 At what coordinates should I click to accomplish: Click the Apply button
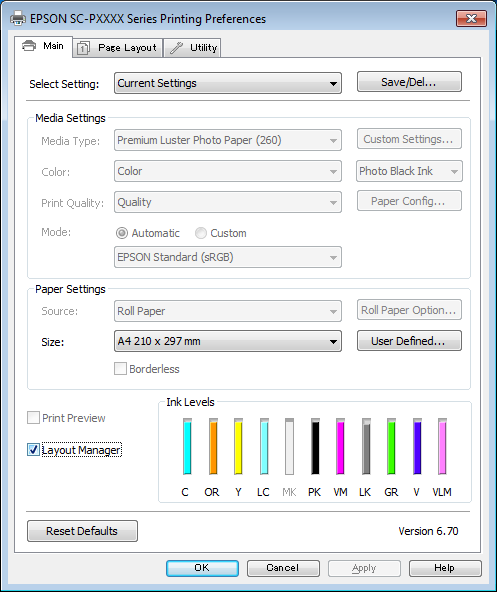pyautogui.click(x=364, y=568)
